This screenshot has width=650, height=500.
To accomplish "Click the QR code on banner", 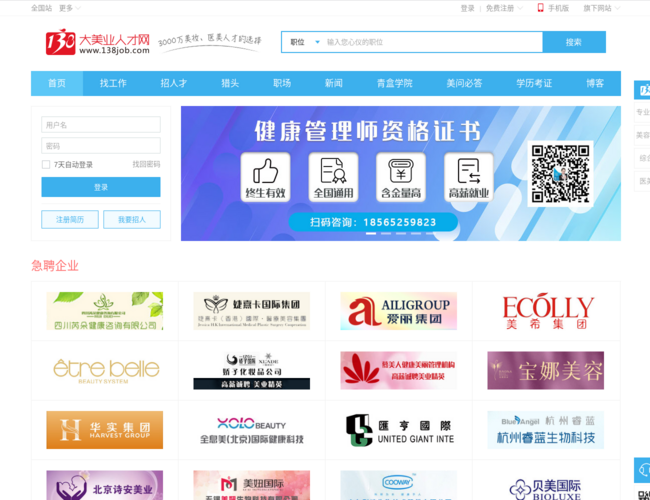I will click(x=560, y=174).
